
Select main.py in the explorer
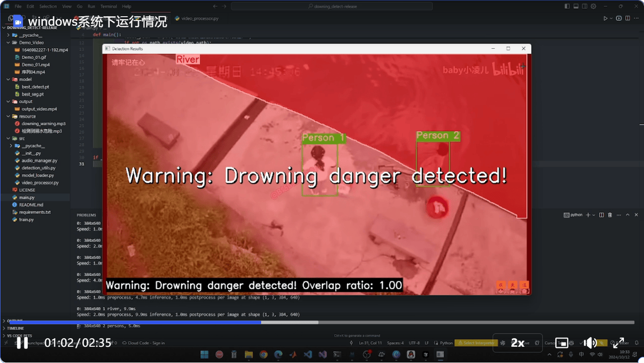click(x=27, y=197)
